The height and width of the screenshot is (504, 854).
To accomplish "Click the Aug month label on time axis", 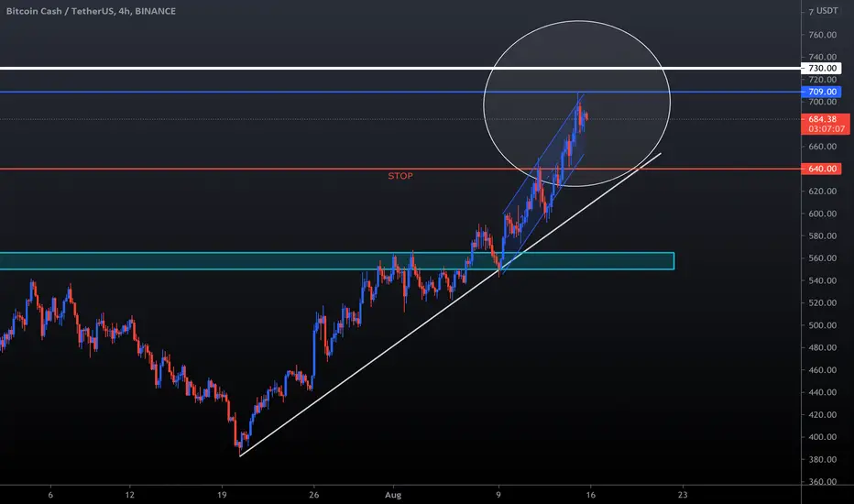I will pos(393,495).
